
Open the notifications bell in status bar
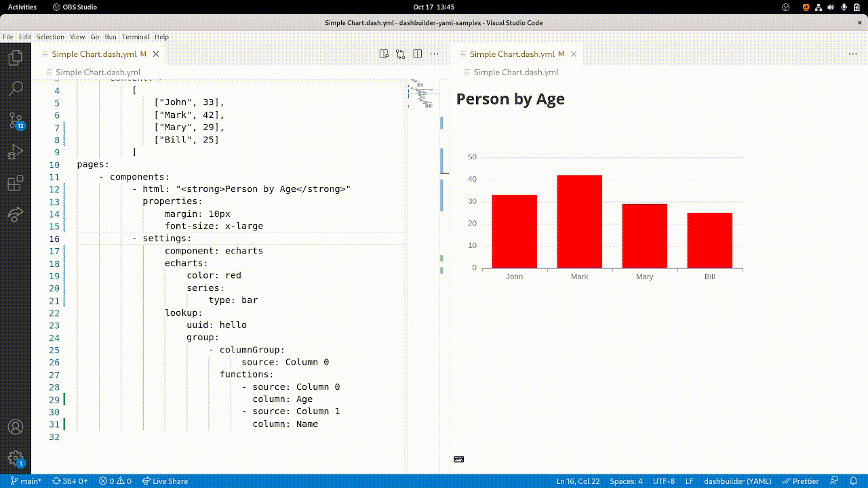coord(853,481)
